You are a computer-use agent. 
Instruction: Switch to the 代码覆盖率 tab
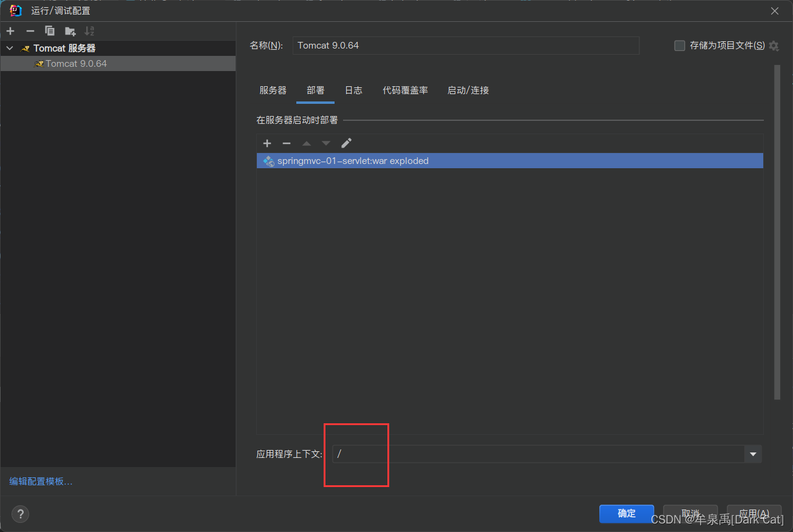click(405, 90)
